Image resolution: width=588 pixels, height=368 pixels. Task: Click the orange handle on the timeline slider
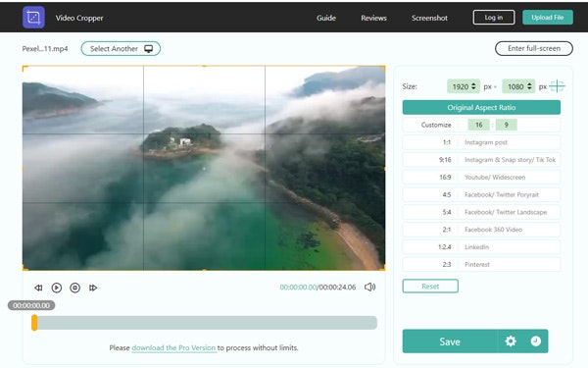tap(34, 323)
